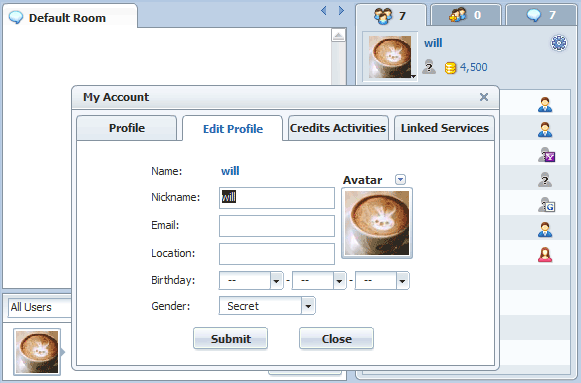Open the Avatar dropdown arrow
Screen dimensions: 581x383
400,180
